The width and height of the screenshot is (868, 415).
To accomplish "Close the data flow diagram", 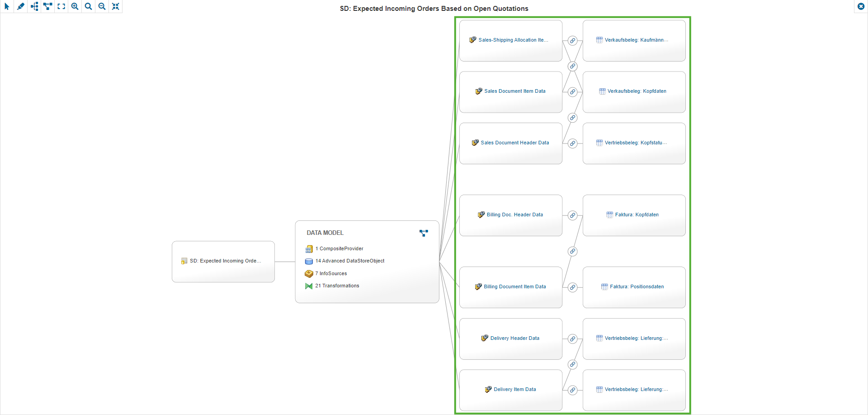I will [861, 6].
